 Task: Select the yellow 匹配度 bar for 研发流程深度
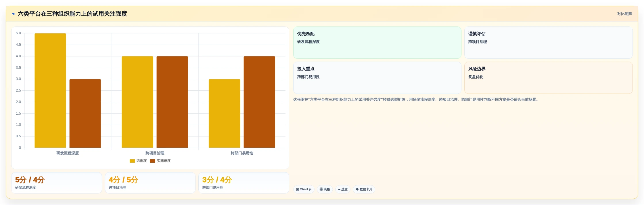[x=50, y=90]
